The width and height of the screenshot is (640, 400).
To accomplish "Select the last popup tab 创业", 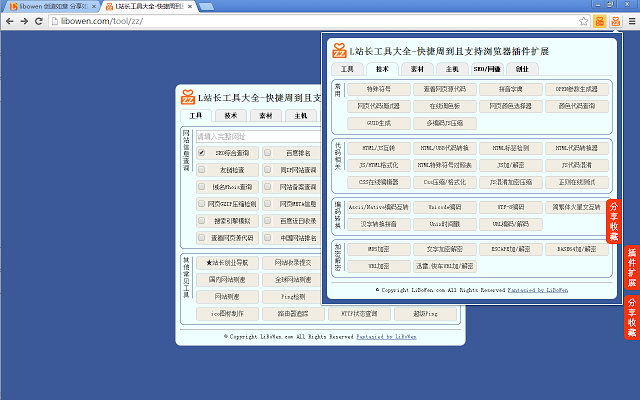I will click(522, 69).
